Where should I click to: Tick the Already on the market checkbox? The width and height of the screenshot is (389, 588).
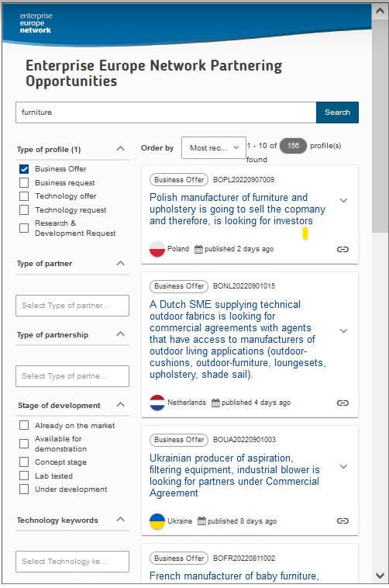(x=24, y=425)
